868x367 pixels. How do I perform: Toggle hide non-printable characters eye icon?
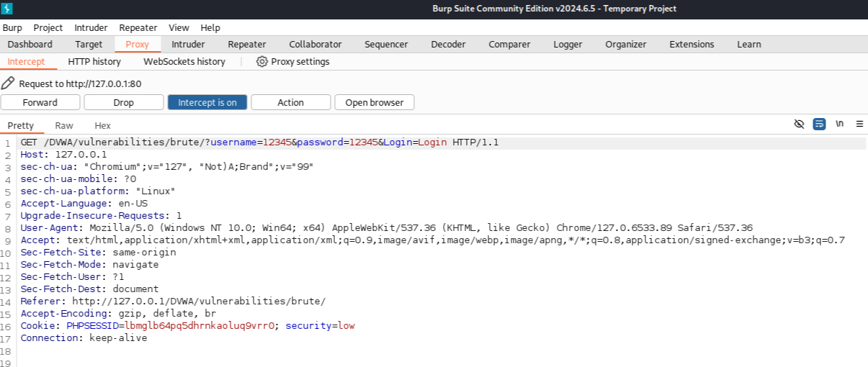pos(799,124)
